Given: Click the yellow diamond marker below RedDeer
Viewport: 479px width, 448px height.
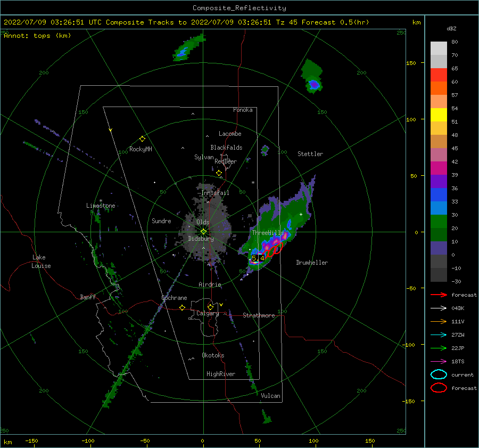Looking at the screenshot, I should pos(219,173).
